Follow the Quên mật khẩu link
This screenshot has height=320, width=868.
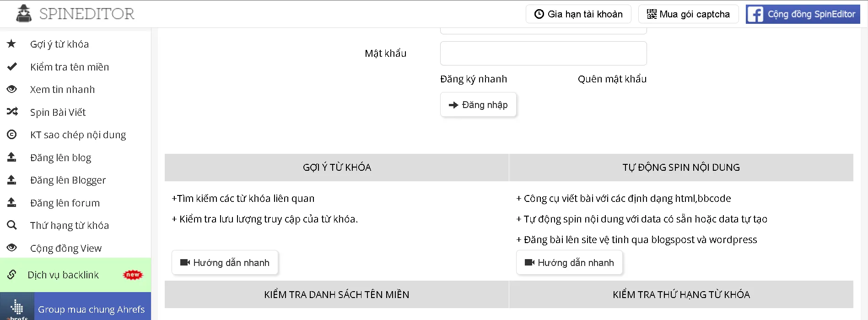click(612, 79)
